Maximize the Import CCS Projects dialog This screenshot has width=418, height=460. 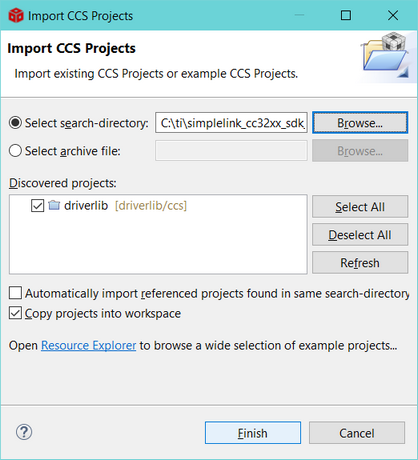(346, 15)
